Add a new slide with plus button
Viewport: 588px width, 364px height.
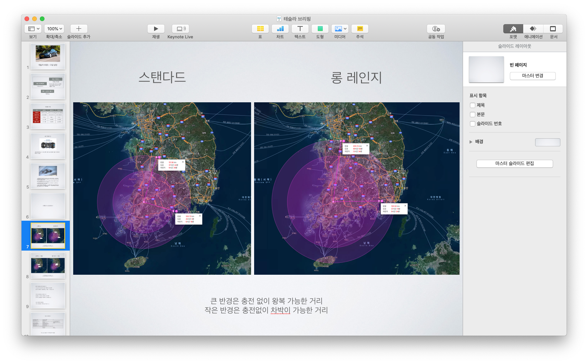pos(79,29)
